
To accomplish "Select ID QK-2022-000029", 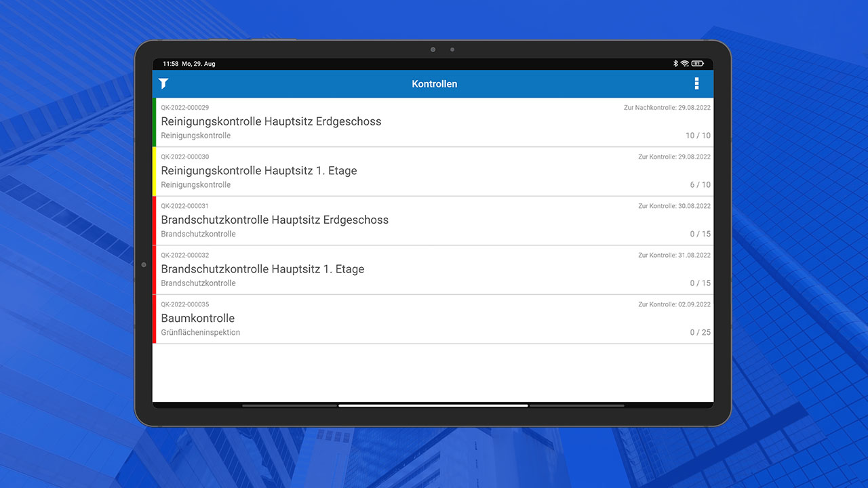I will 184,108.
